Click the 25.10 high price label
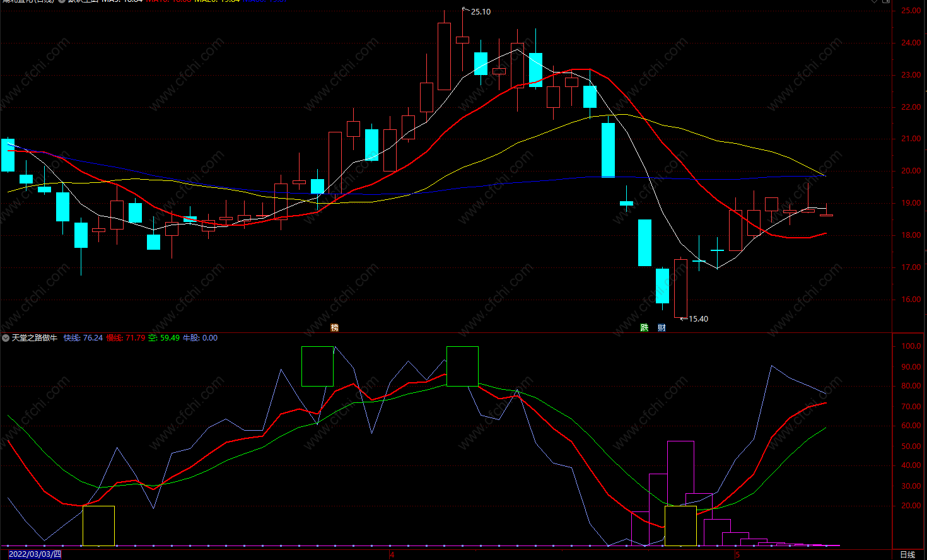 click(x=481, y=12)
